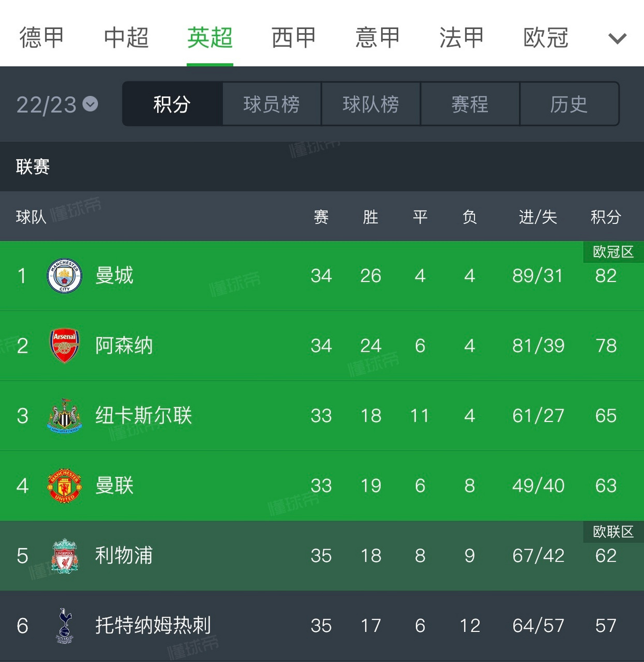Screen dimensions: 644x662
Task: Click the Tottenham Hotspur badge
Action: (64, 626)
